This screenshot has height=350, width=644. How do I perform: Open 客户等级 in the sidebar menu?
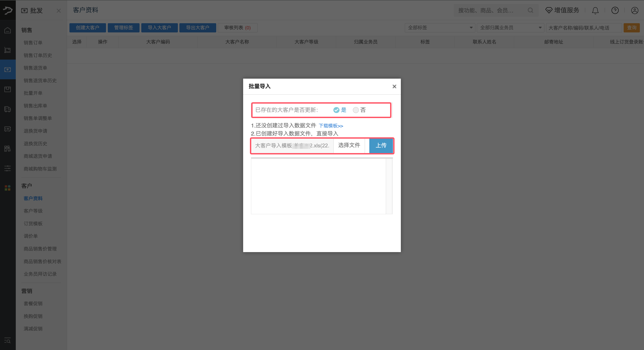tap(33, 211)
